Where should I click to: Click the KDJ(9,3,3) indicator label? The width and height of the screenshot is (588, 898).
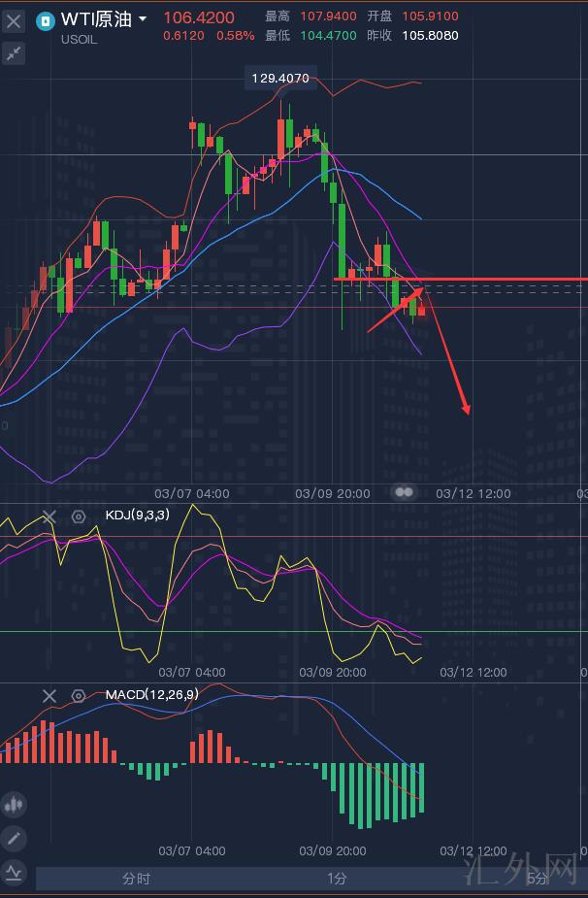(x=138, y=515)
